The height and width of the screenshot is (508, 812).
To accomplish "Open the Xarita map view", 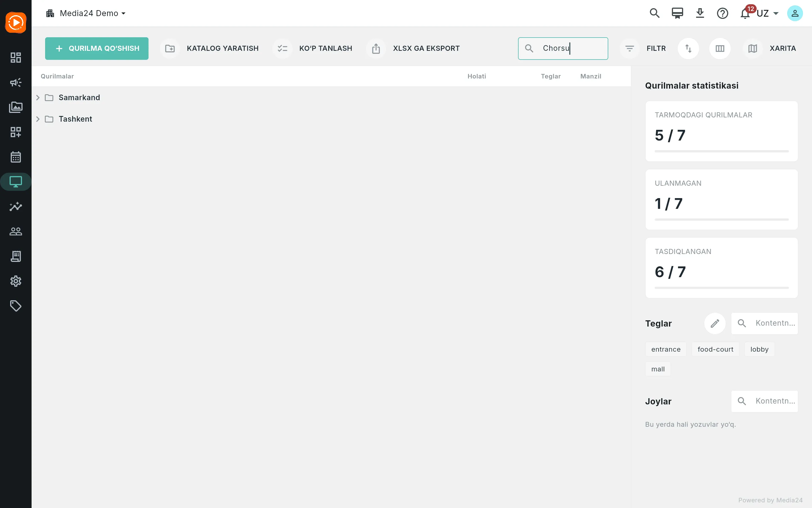I will [x=769, y=48].
